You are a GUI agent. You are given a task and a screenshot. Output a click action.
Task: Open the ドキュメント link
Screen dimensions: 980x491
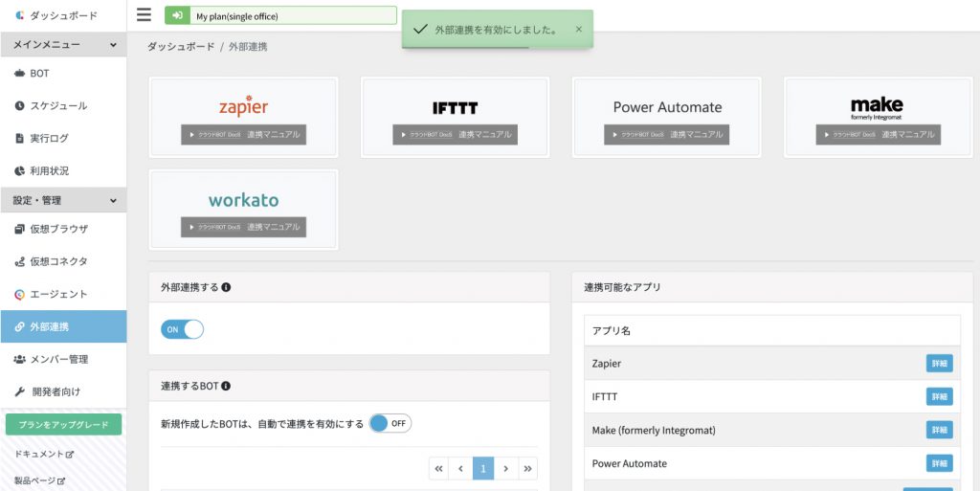[x=44, y=455]
